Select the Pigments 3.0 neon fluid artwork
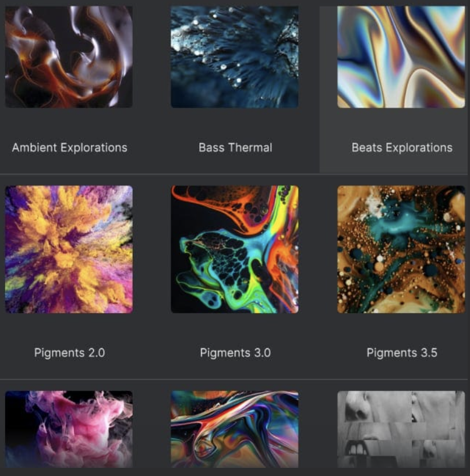470x476 pixels. coord(234,249)
